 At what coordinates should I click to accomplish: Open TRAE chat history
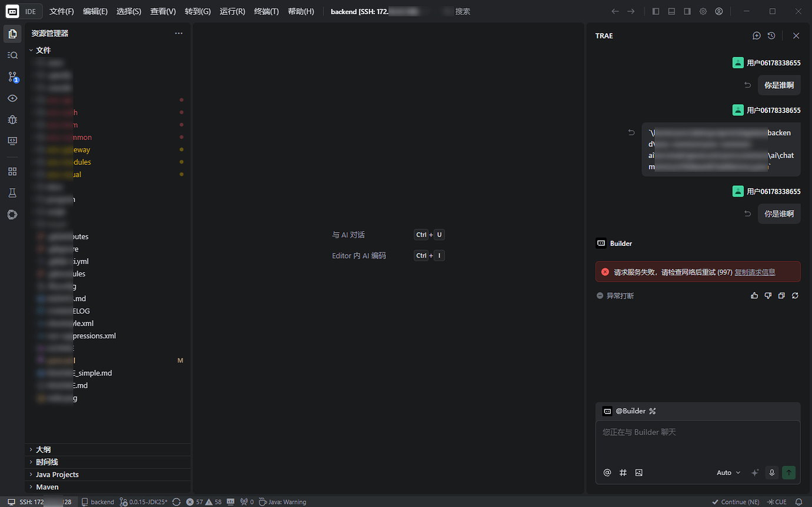(x=771, y=36)
